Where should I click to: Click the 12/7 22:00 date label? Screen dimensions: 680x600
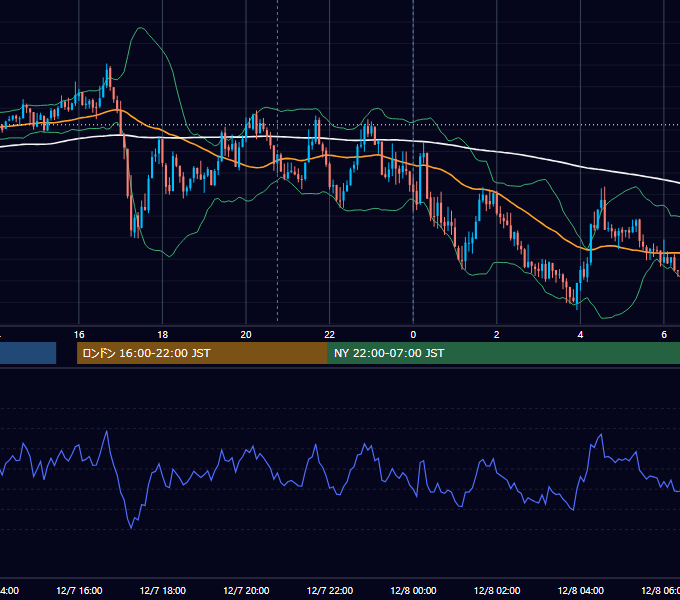pyautogui.click(x=330, y=590)
